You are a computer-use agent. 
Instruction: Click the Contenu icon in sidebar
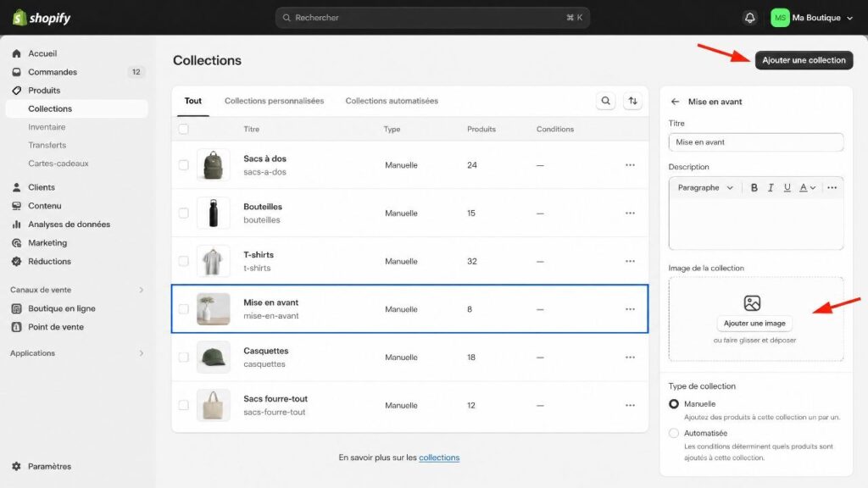click(x=17, y=206)
